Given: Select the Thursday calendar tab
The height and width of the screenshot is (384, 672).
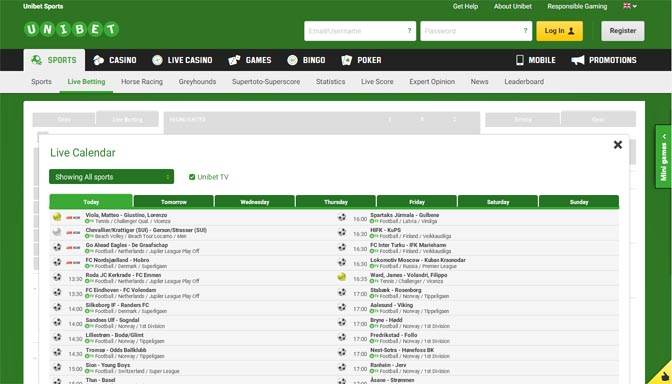Looking at the screenshot, I should pyautogui.click(x=336, y=202).
